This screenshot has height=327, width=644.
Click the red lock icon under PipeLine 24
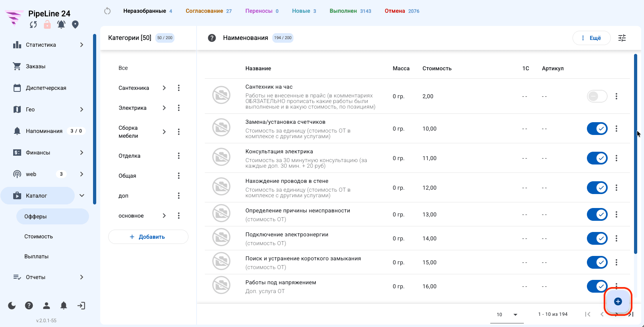47,25
